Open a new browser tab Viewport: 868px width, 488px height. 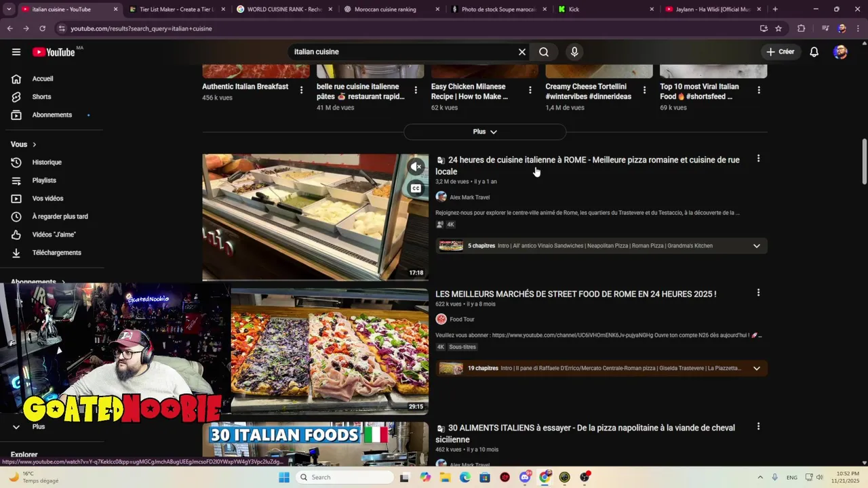pos(775,9)
